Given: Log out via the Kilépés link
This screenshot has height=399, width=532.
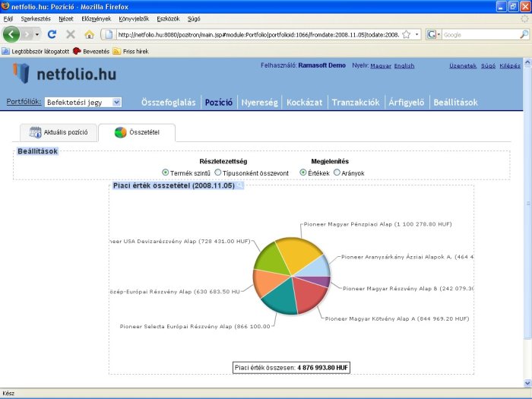Looking at the screenshot, I should click(x=510, y=66).
